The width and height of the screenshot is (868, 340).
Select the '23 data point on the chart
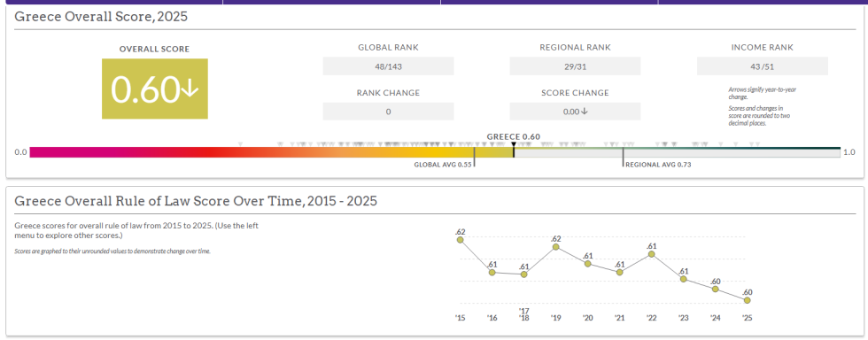click(x=684, y=279)
